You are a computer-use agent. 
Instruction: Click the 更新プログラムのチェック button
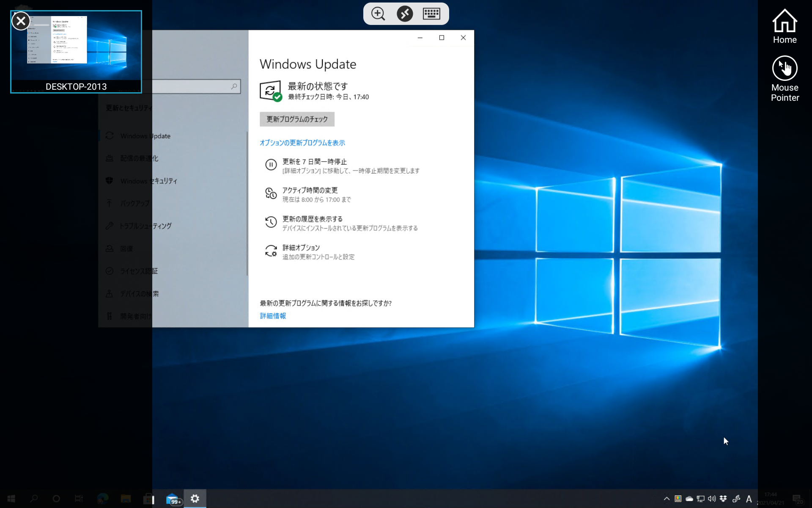pyautogui.click(x=297, y=119)
